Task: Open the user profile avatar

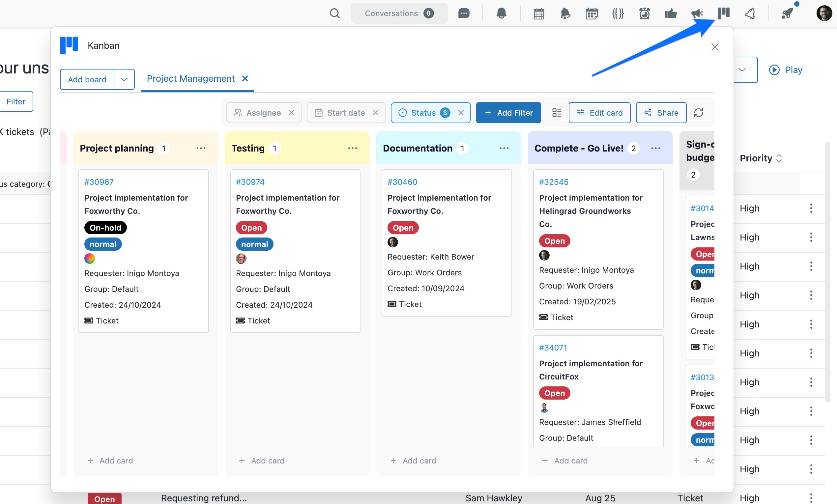Action: [824, 13]
